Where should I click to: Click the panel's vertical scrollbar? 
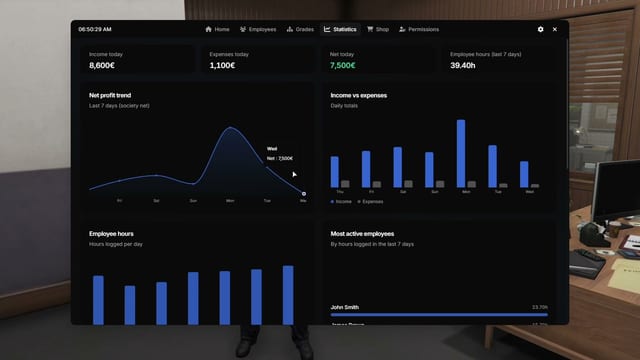pos(567,104)
